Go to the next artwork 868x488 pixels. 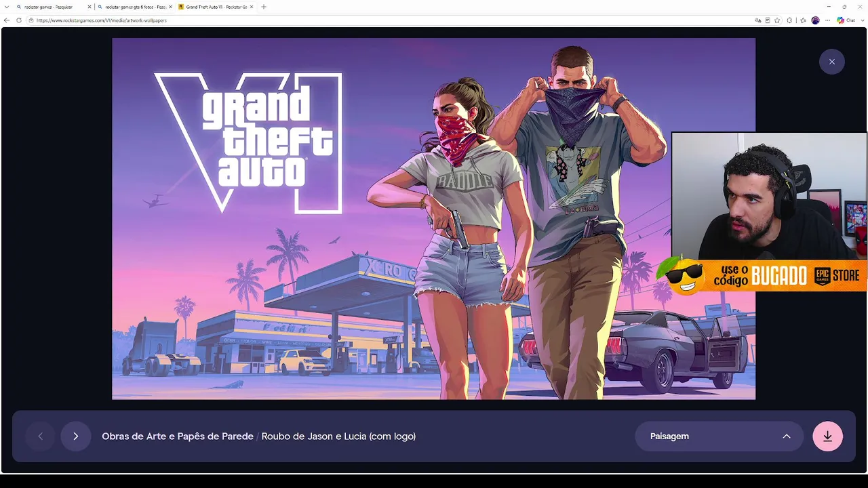tap(75, 436)
